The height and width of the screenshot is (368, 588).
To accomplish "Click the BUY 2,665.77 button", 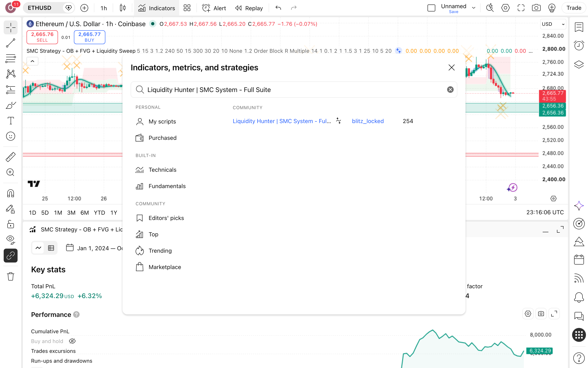I will tap(89, 37).
